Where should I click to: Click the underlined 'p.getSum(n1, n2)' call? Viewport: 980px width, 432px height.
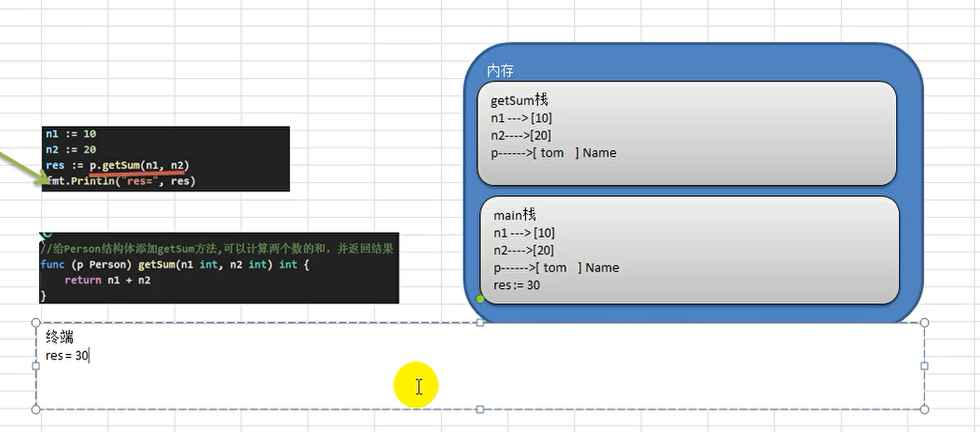click(139, 166)
